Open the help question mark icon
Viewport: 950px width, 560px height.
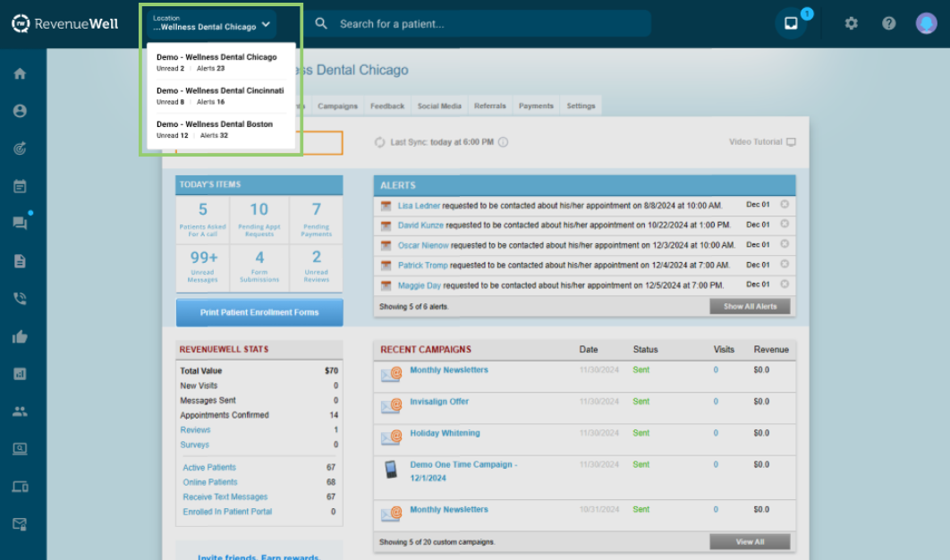(x=889, y=23)
